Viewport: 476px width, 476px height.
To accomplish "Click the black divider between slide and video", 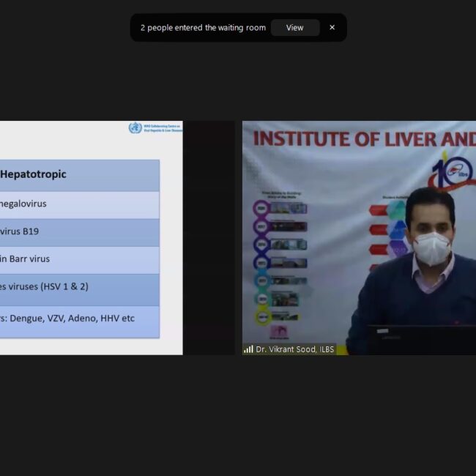I will [x=212, y=238].
